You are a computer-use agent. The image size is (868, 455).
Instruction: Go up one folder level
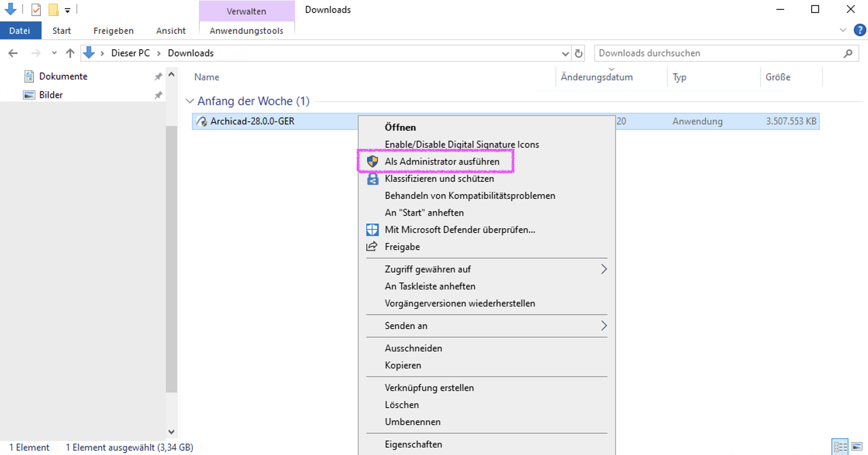[x=70, y=53]
